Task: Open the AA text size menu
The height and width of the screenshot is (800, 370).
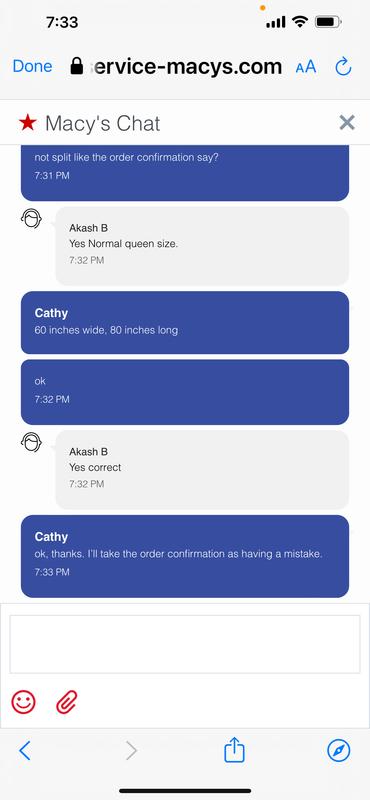Action: coord(306,67)
